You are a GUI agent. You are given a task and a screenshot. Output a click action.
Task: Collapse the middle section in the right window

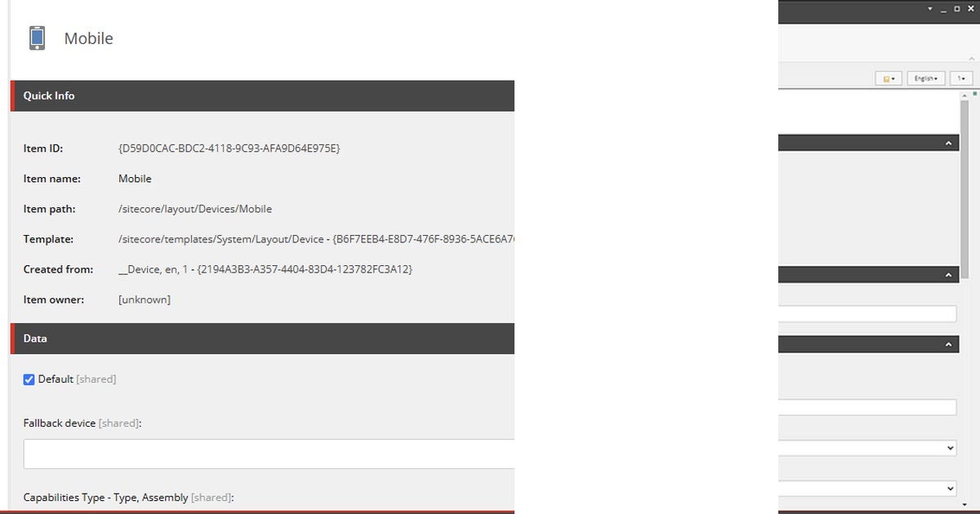click(948, 275)
